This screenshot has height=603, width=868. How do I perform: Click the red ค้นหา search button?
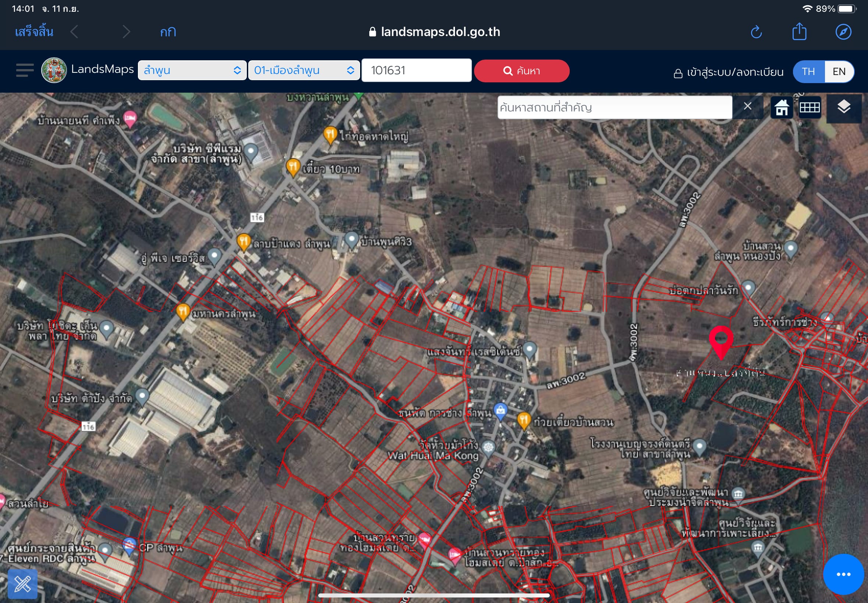coord(522,71)
